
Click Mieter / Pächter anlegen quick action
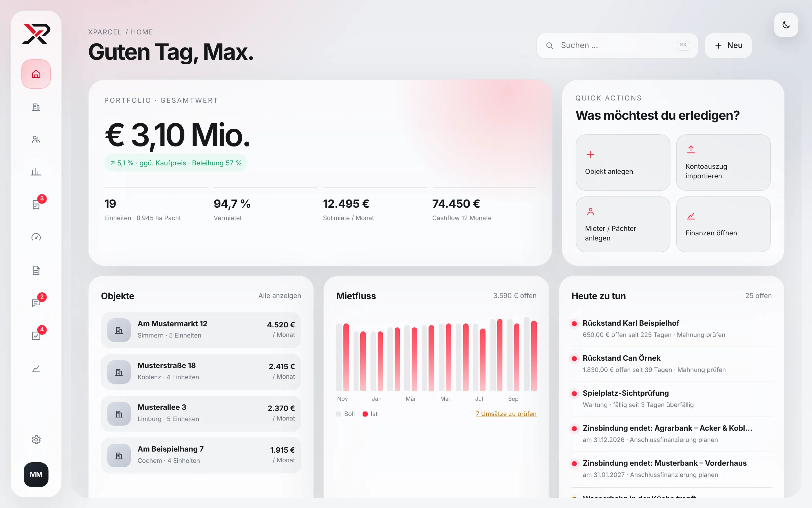pos(623,224)
